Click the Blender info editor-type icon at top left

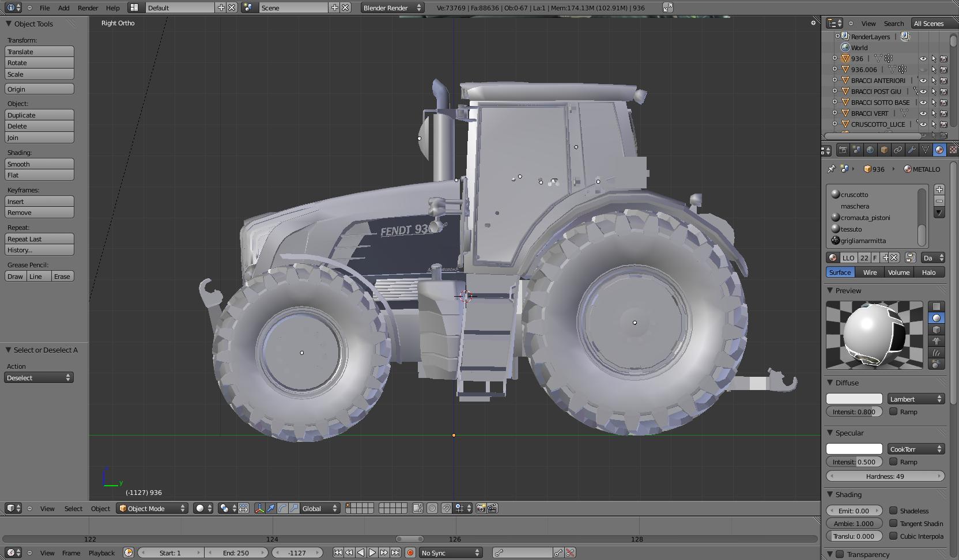pos(13,7)
